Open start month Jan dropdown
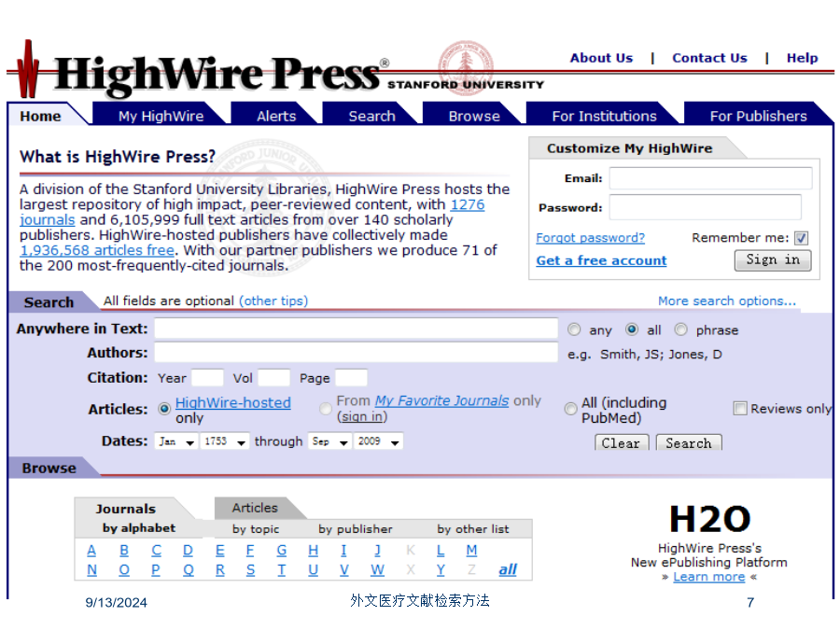Image resolution: width=840 pixels, height=630 pixels. [175, 441]
